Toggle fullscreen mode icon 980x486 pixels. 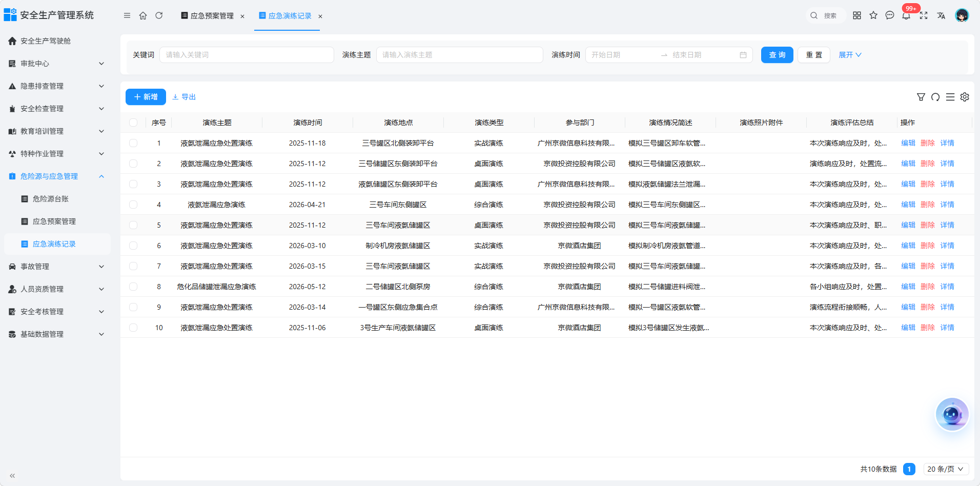tap(924, 15)
